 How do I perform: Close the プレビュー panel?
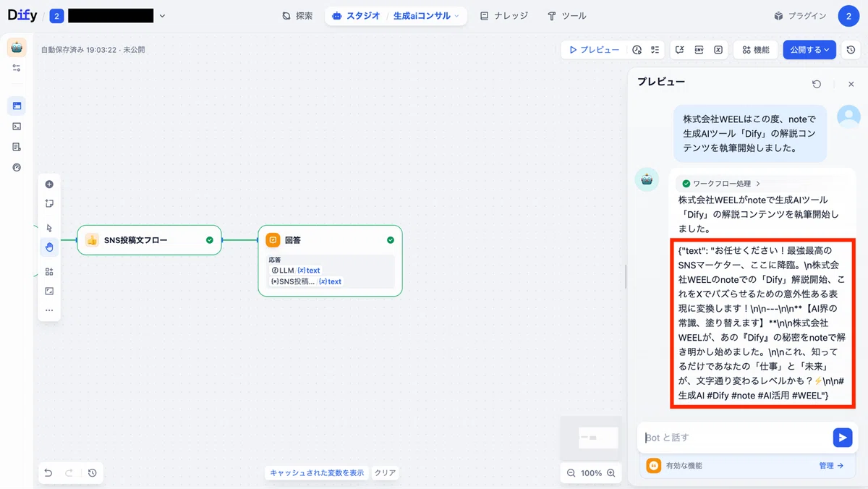851,84
